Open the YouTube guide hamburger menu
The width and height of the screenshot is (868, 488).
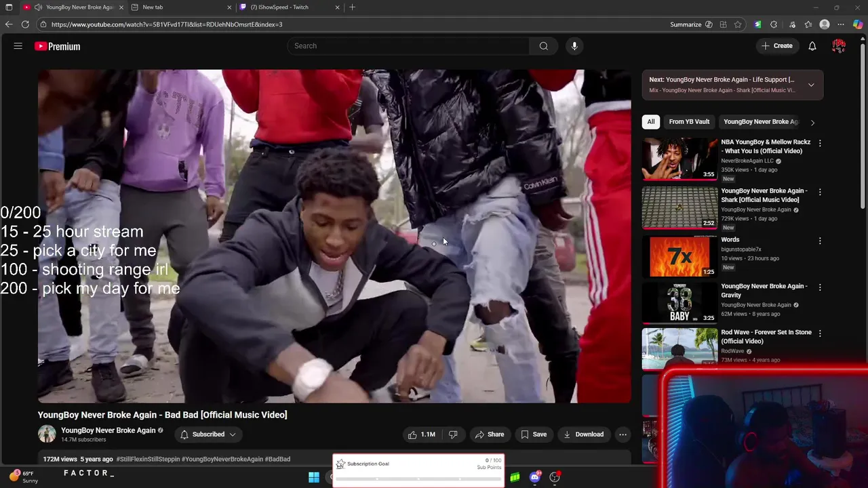tap(18, 46)
